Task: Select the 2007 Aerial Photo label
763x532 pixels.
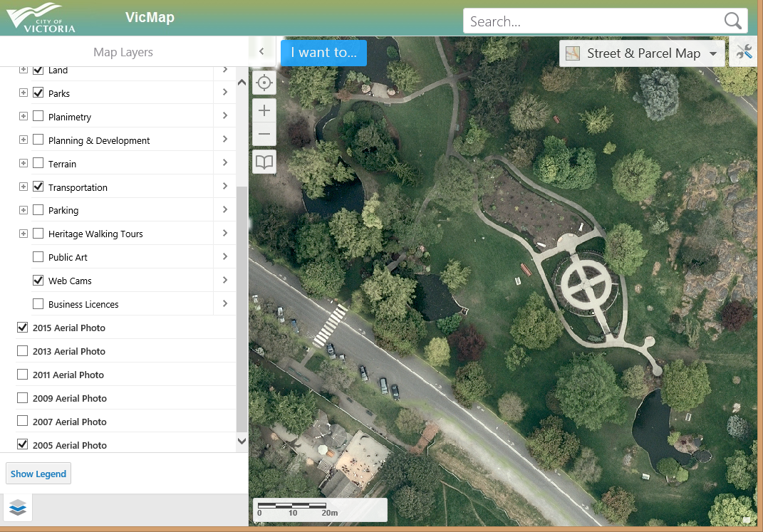Action: click(x=70, y=422)
